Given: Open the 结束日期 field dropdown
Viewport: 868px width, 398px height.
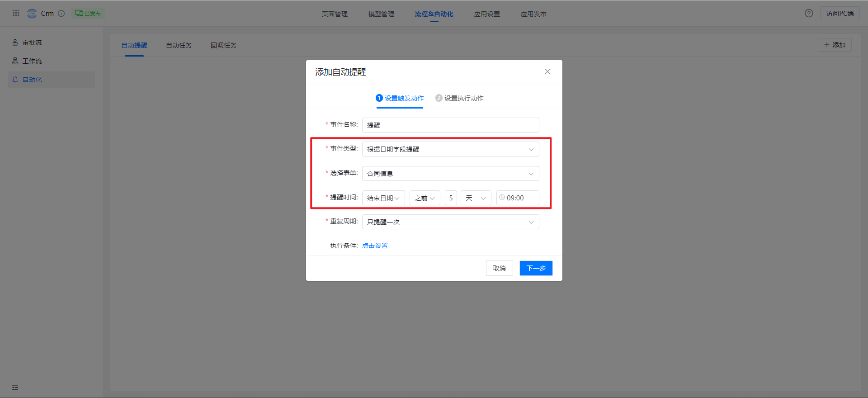Looking at the screenshot, I should point(383,198).
